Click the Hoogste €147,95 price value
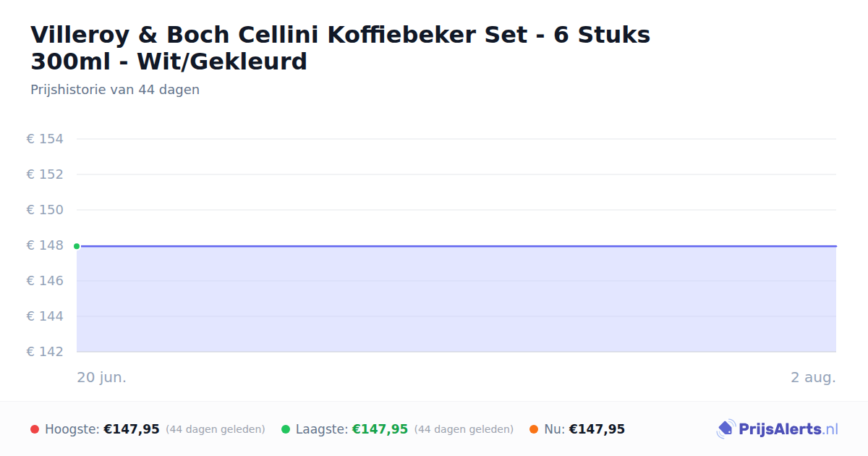Image resolution: width=868 pixels, height=456 pixels. [x=132, y=429]
